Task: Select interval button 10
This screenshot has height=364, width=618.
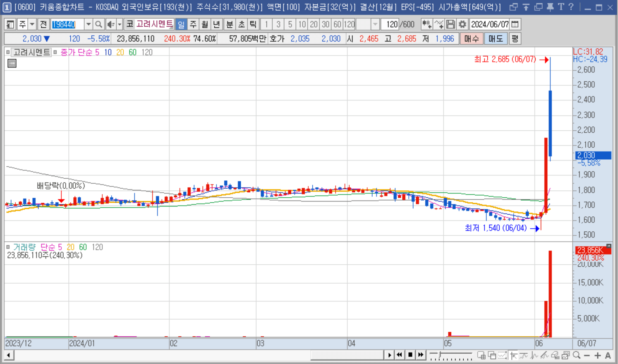Action: [302, 24]
